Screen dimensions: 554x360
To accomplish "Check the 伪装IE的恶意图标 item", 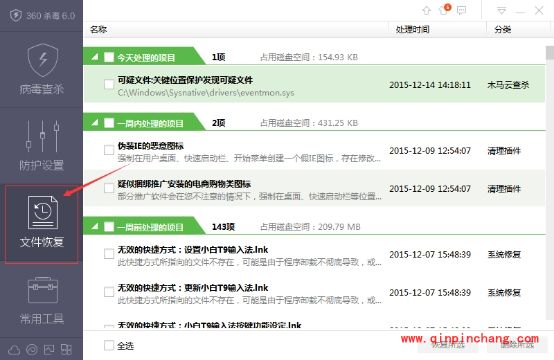I will (x=109, y=150).
